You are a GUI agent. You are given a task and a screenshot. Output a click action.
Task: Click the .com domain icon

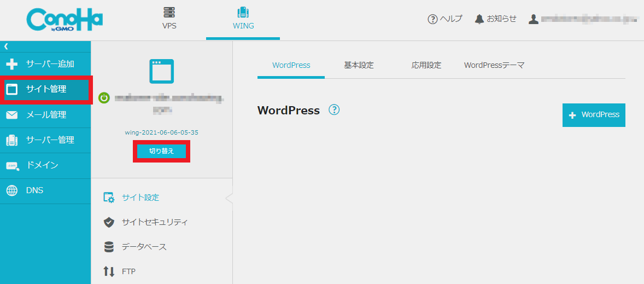[13, 166]
